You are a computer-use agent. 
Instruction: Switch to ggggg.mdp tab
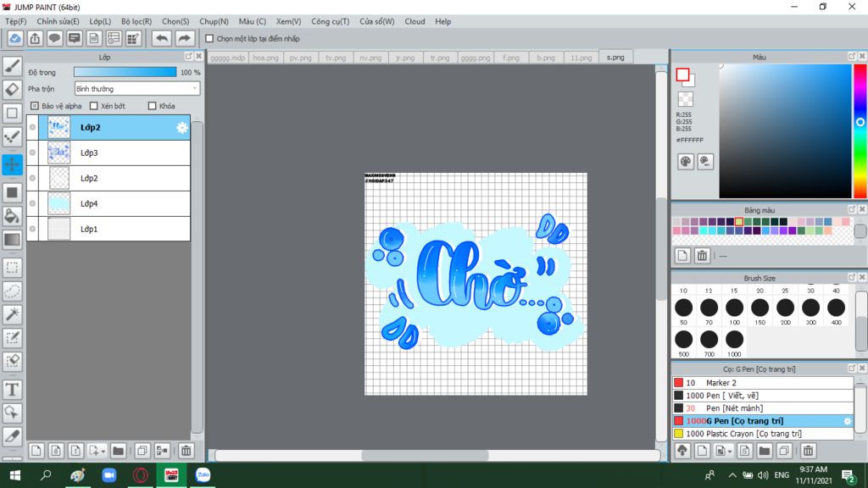click(x=227, y=58)
